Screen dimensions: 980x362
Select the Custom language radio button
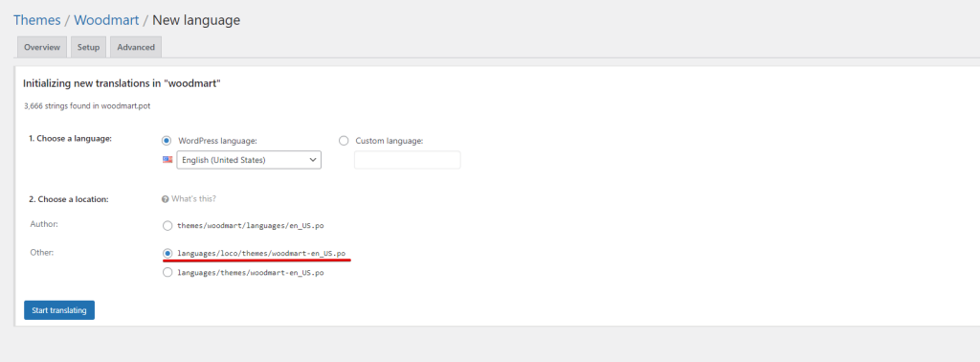344,141
